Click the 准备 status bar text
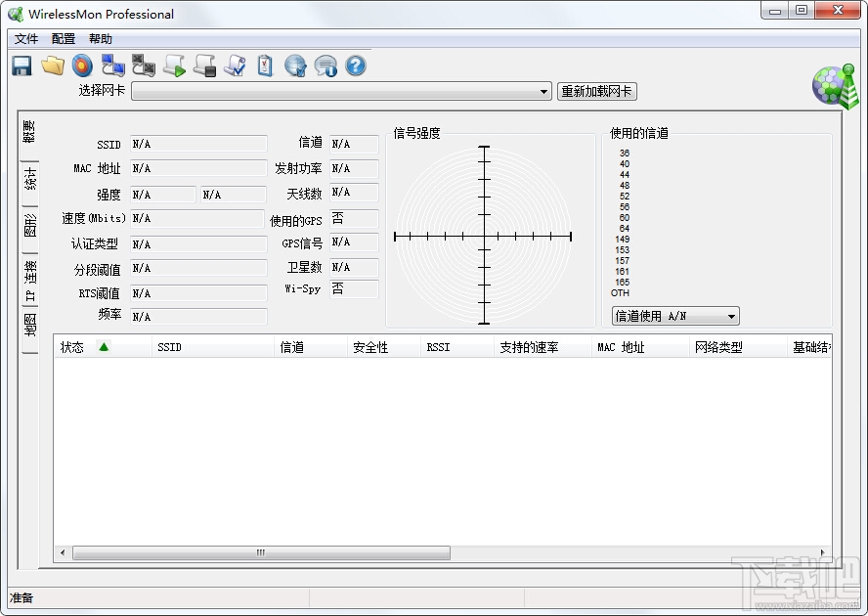868x616 pixels. point(22,597)
